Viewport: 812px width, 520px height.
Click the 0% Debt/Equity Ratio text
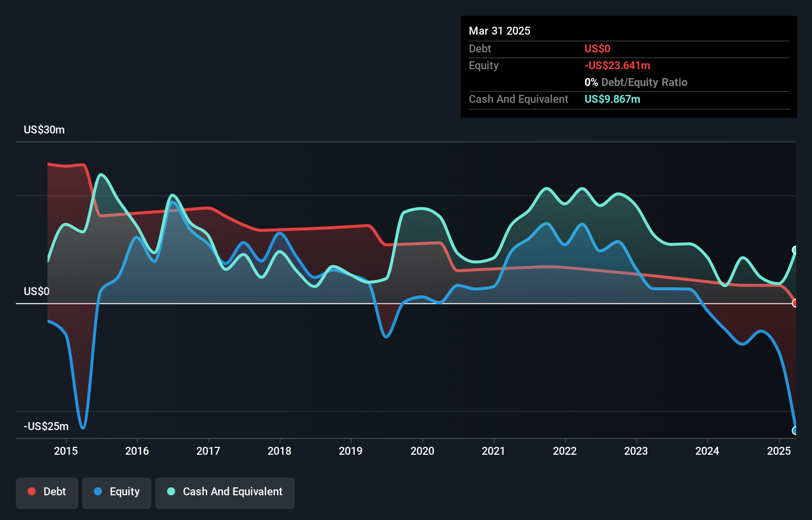click(x=636, y=82)
